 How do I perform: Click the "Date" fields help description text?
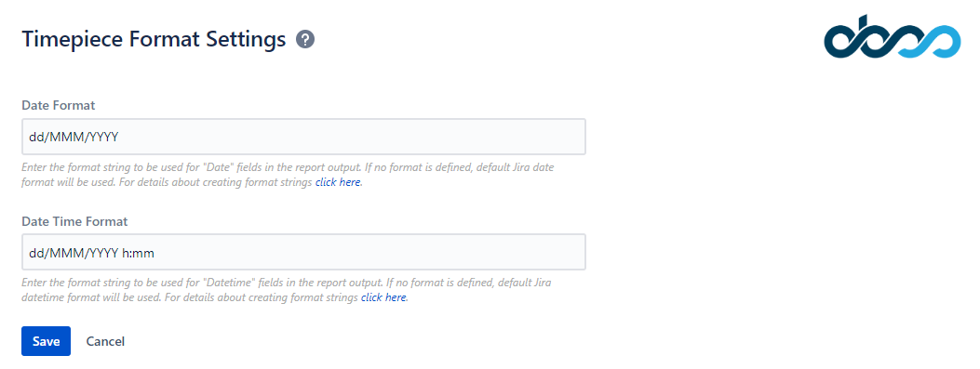tap(288, 176)
